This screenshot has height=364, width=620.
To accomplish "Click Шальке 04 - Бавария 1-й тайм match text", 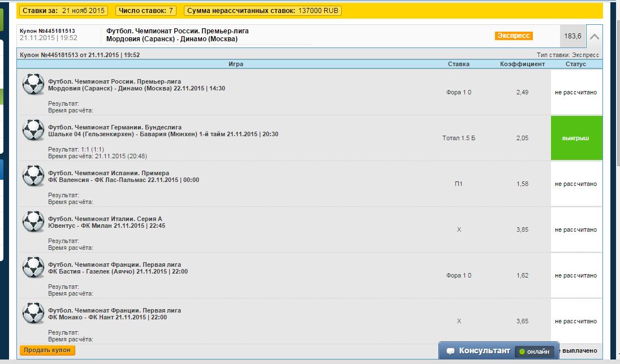I will [163, 135].
